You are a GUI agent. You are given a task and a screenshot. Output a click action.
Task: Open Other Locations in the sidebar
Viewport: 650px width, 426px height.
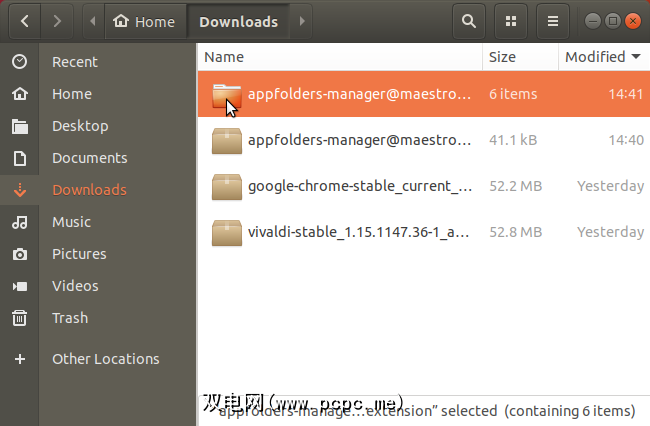coord(106,359)
